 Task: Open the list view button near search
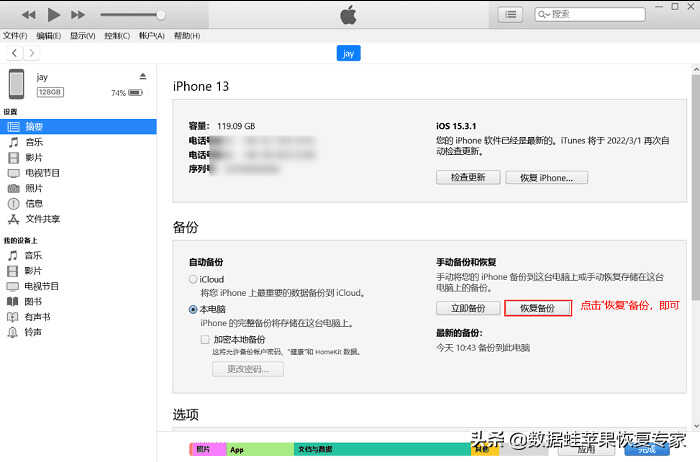click(511, 14)
